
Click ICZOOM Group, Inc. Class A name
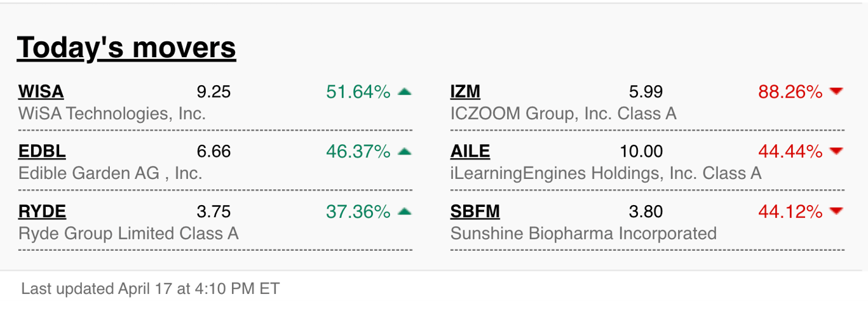(564, 114)
